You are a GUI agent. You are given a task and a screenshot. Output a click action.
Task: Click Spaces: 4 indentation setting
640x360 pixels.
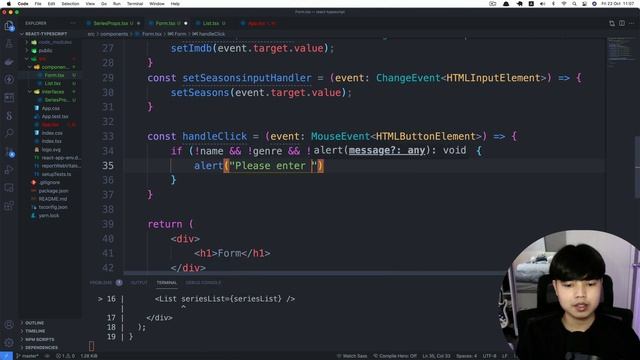coord(467,356)
